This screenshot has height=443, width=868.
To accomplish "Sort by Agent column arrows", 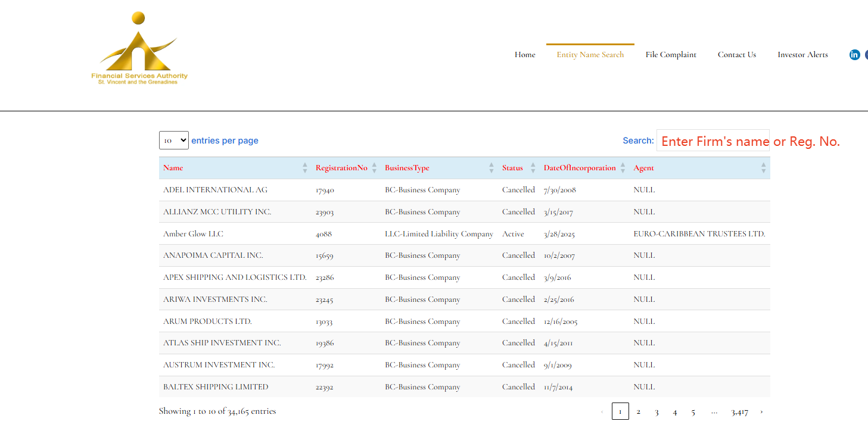I will coord(763,168).
